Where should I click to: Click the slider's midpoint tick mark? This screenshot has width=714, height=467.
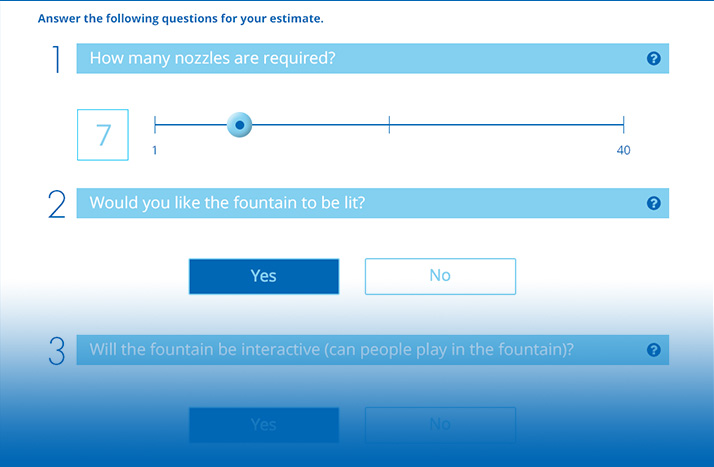coord(389,124)
